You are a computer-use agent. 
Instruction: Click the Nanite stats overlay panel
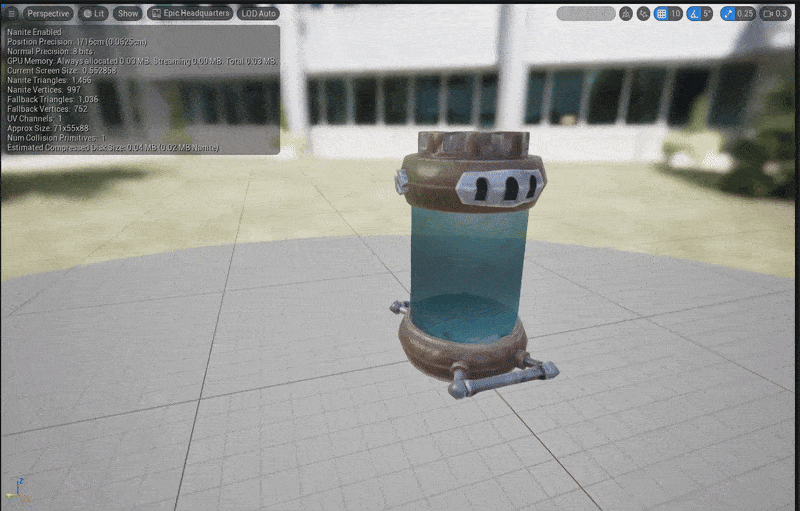[x=140, y=90]
